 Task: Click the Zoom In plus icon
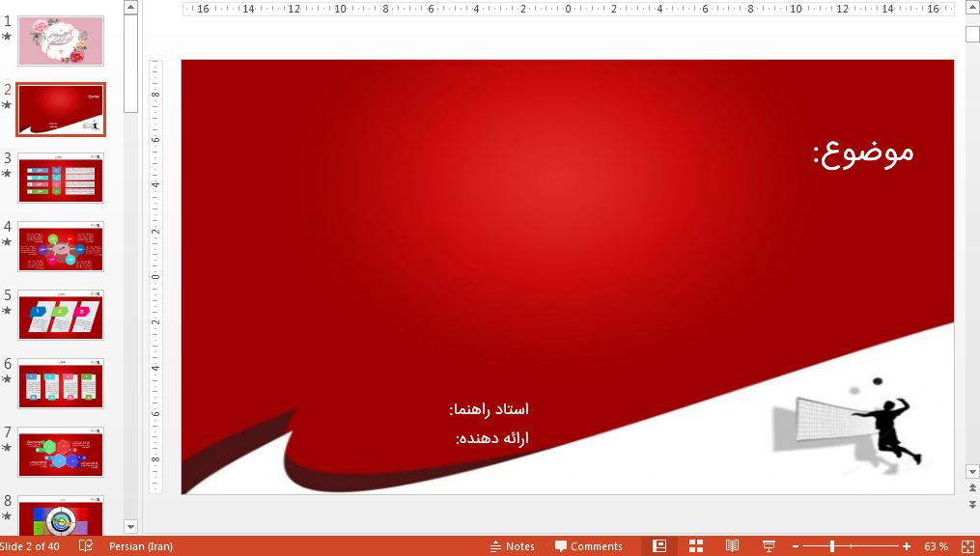coord(906,545)
